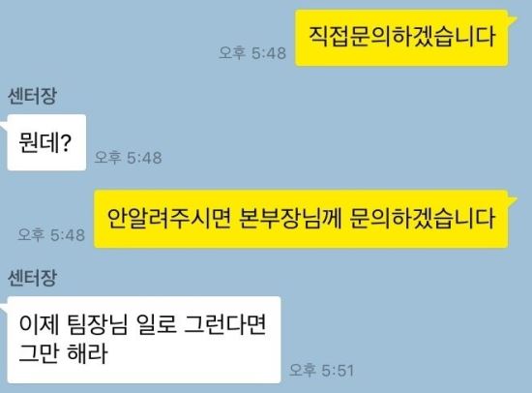Click the 오후 5:48 timestamp beside 직접문의하겠습니다
The height and width of the screenshot is (393, 532).
pos(252,53)
